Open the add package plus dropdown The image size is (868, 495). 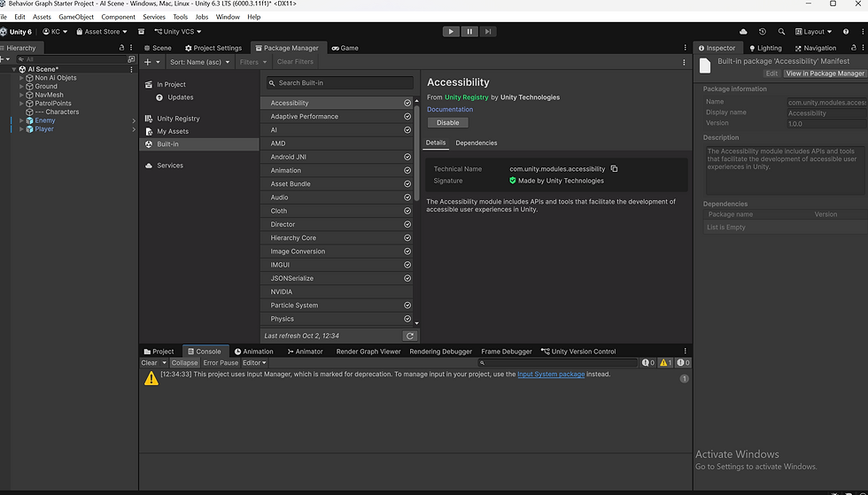click(151, 62)
